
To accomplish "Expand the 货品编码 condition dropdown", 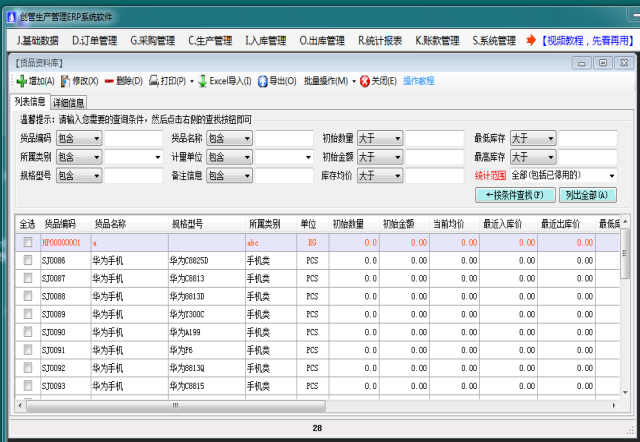I will pos(96,138).
